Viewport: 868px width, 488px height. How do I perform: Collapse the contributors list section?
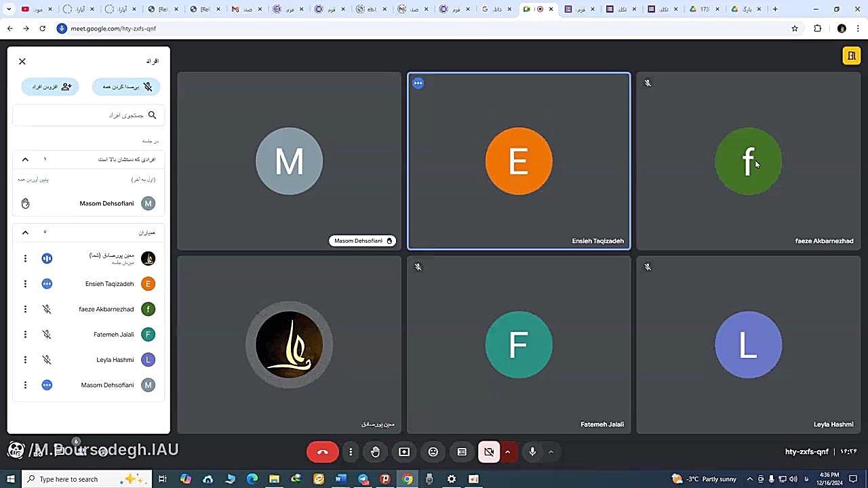(x=25, y=232)
